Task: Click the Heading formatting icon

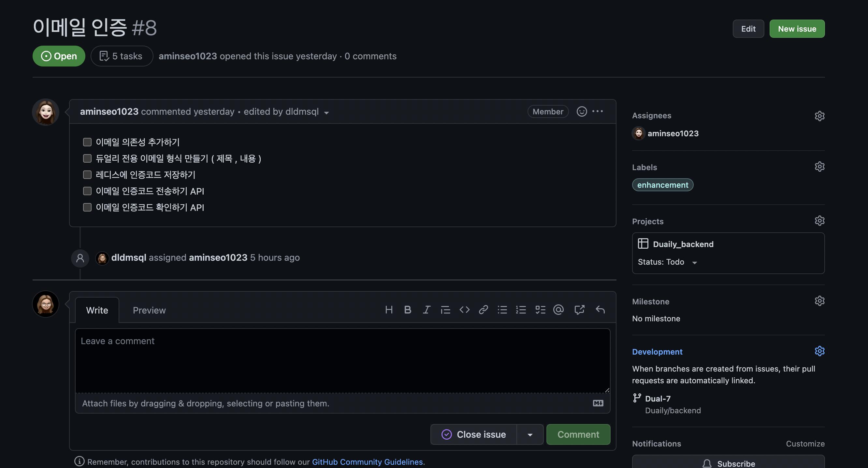Action: pos(388,310)
